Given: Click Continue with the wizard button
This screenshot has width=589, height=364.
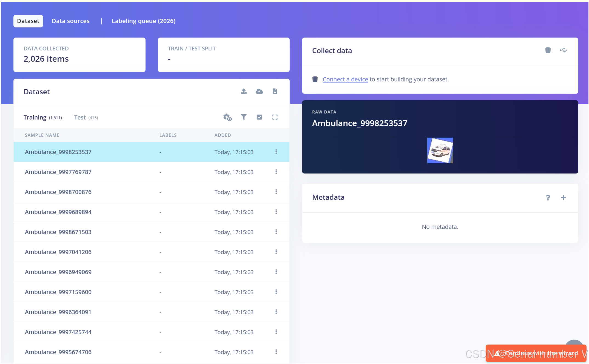Looking at the screenshot, I should (x=536, y=353).
